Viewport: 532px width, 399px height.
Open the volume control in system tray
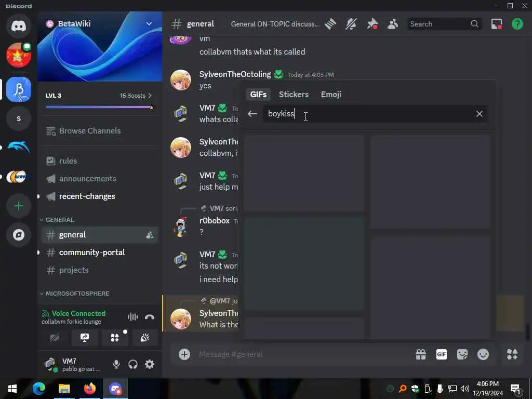(x=464, y=389)
